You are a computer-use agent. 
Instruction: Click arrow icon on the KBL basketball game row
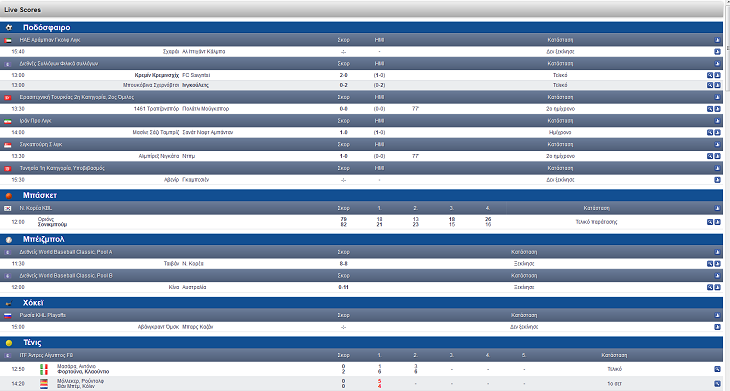click(x=717, y=222)
